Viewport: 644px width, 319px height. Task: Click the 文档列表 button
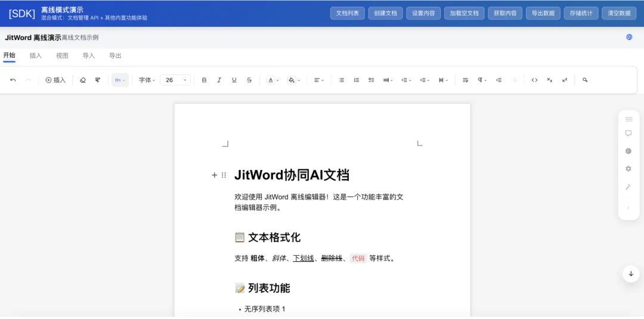pyautogui.click(x=348, y=13)
